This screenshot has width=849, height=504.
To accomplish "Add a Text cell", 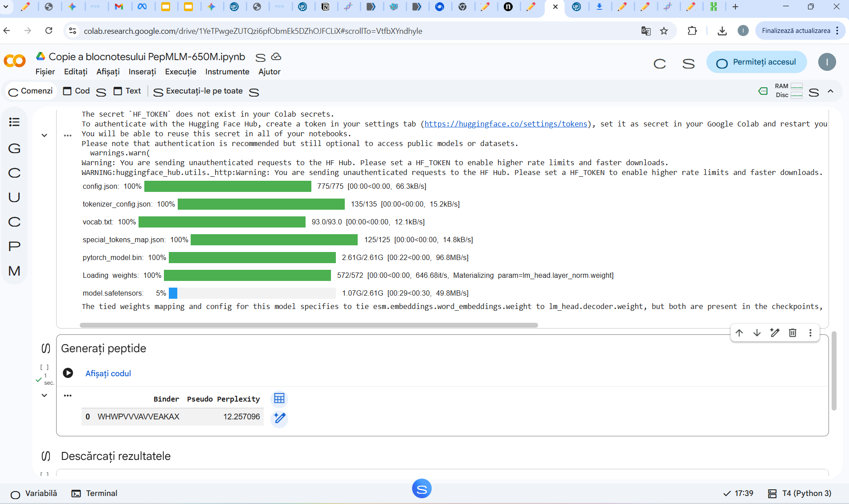I will pos(127,91).
